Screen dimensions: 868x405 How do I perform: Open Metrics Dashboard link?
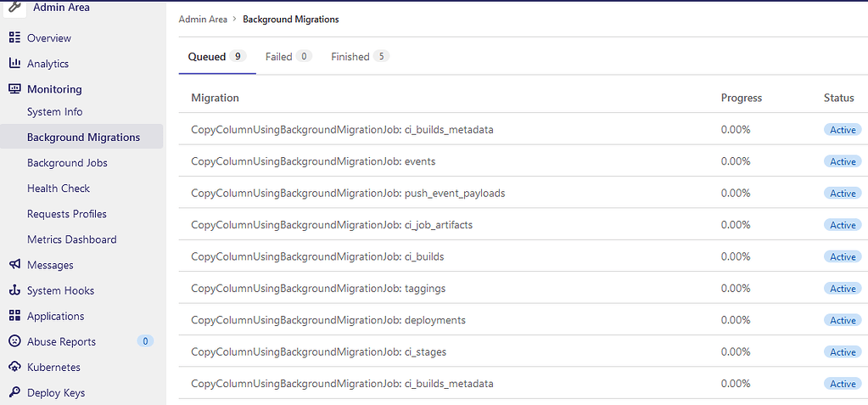click(x=72, y=239)
